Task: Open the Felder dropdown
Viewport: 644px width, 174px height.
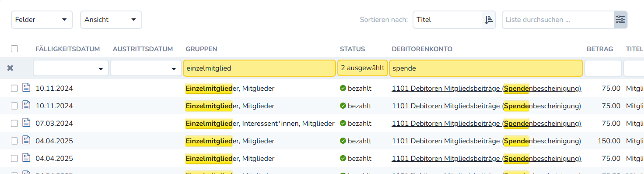Action: [x=42, y=20]
